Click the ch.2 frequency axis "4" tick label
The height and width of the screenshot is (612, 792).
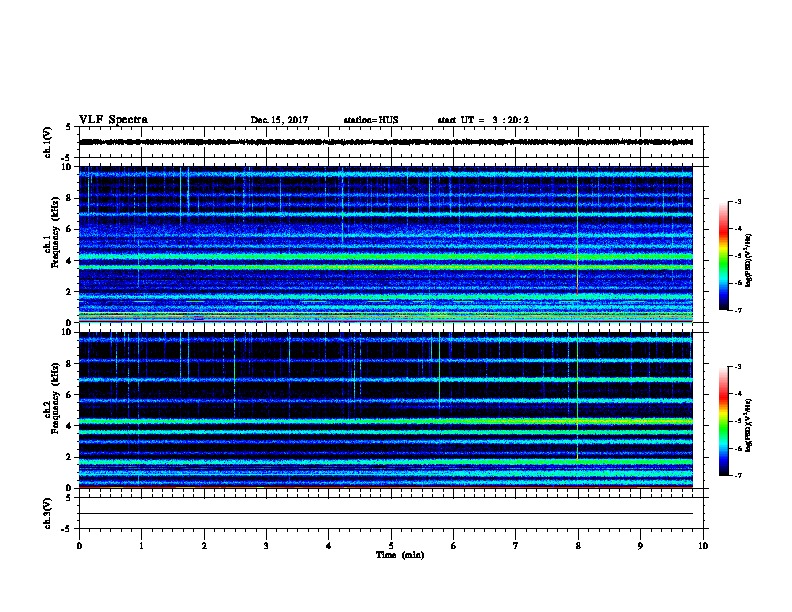[69, 426]
